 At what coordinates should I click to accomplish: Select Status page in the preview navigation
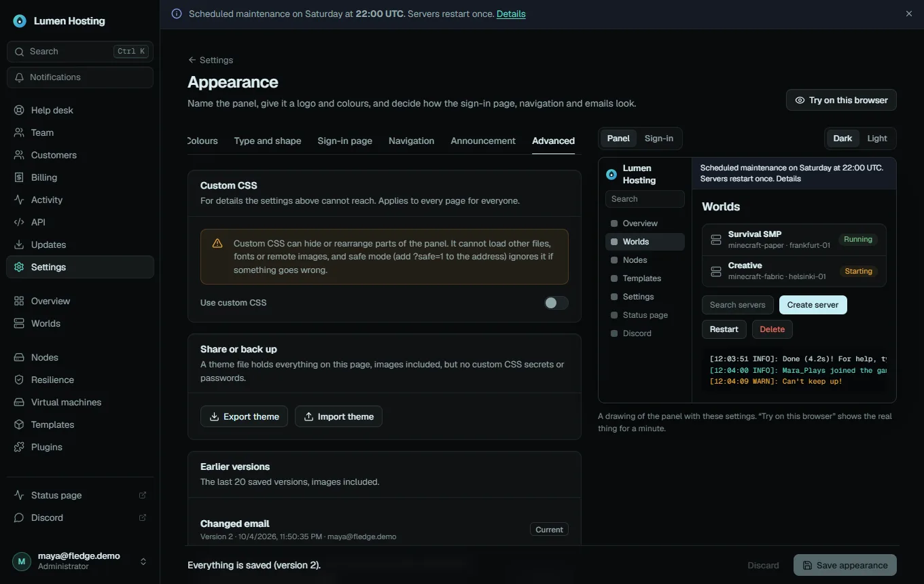click(x=645, y=315)
